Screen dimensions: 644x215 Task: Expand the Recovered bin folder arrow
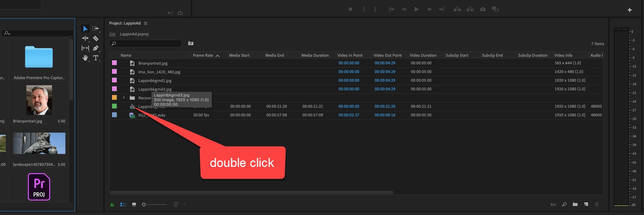124,98
